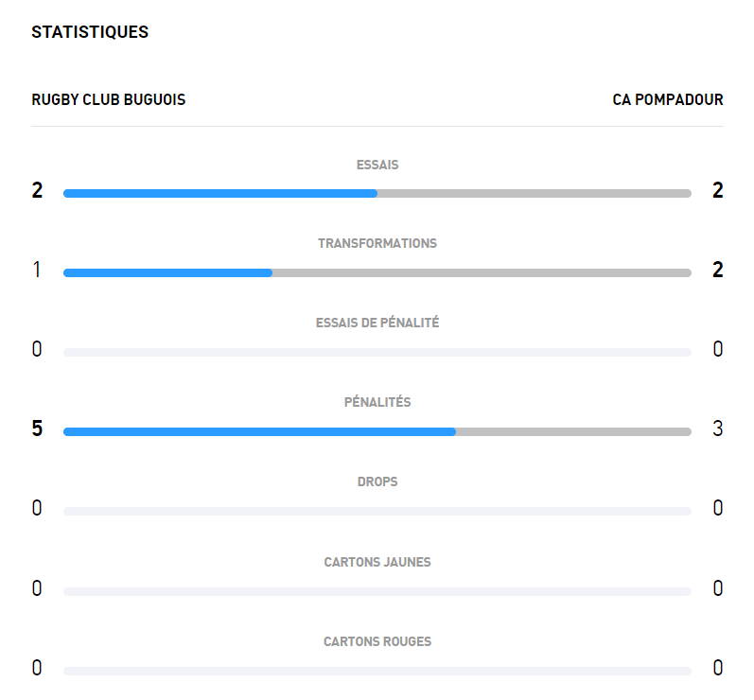Click Pompadour penalties count of 3
Image resolution: width=754 pixels, height=700 pixels.
coord(717,429)
